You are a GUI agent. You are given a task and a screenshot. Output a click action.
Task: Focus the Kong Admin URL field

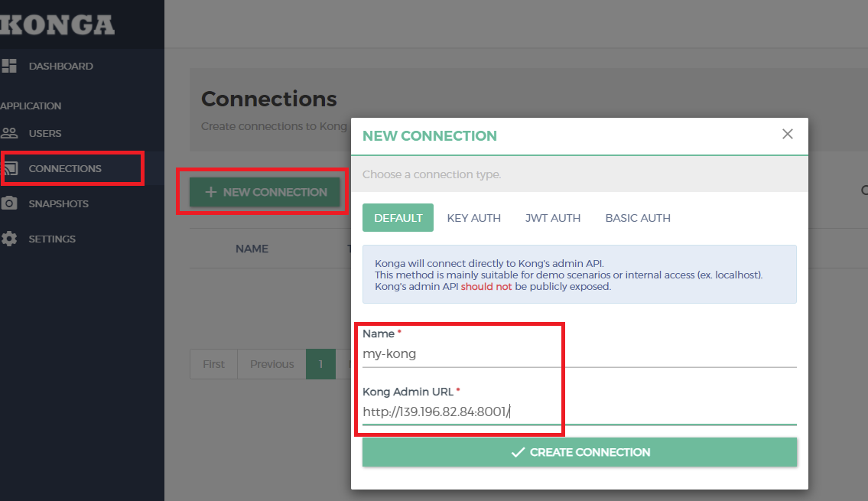click(x=580, y=412)
